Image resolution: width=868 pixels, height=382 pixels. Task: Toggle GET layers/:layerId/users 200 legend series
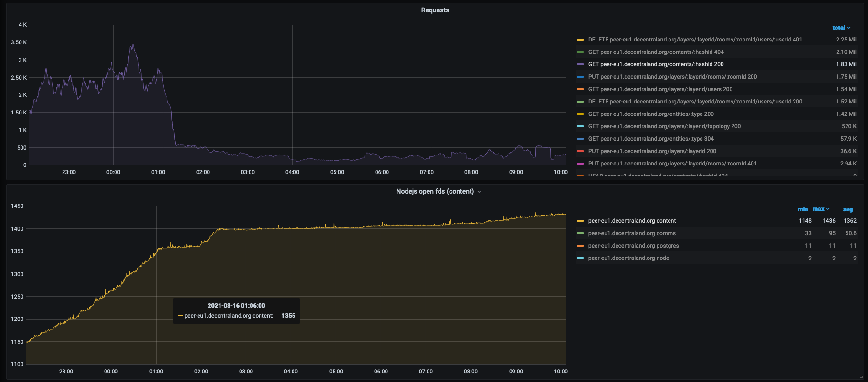point(660,89)
